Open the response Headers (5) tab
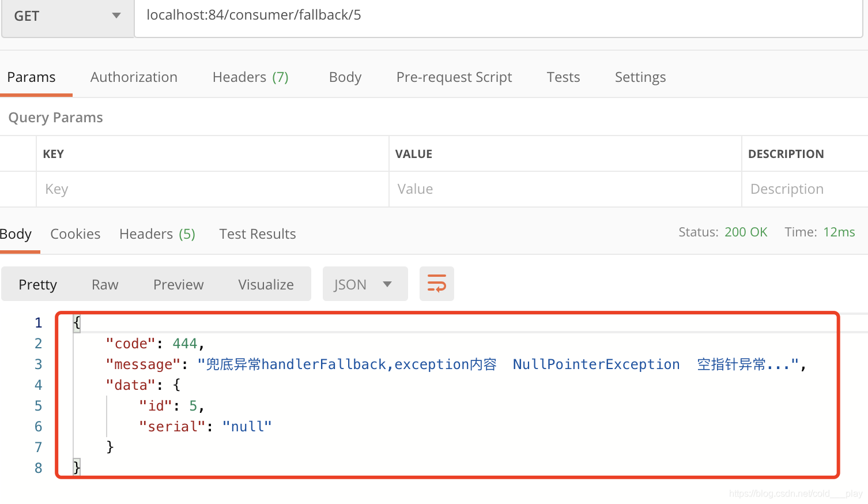The height and width of the screenshot is (504, 868). tap(157, 234)
